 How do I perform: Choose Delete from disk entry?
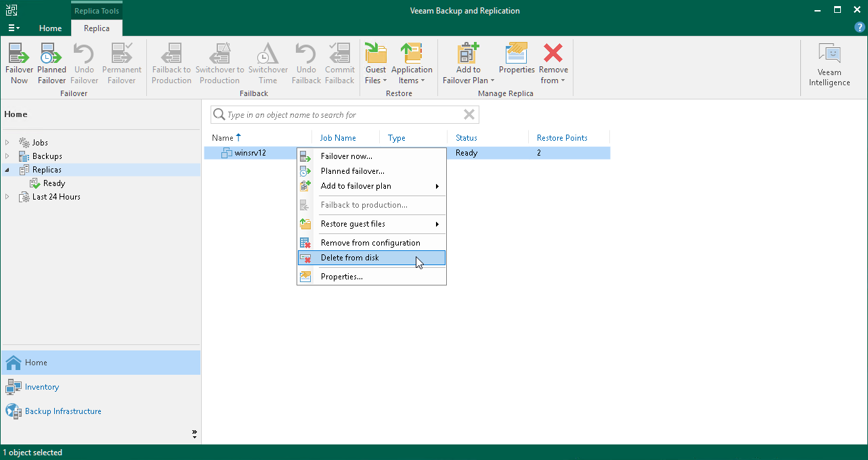coord(372,258)
